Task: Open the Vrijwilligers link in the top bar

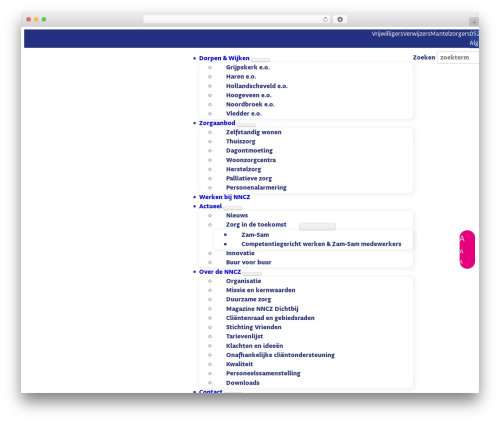Action: tap(387, 34)
